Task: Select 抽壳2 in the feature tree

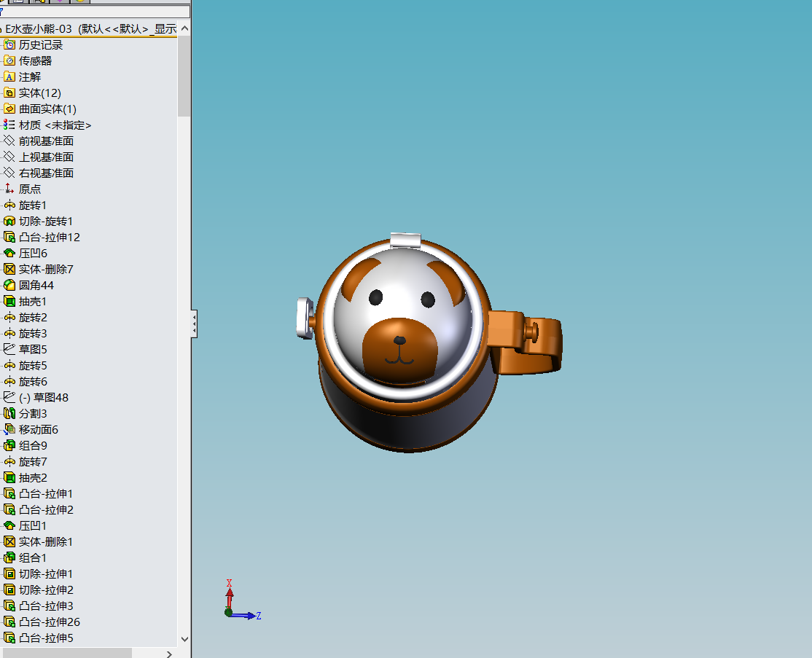Action: pos(33,478)
